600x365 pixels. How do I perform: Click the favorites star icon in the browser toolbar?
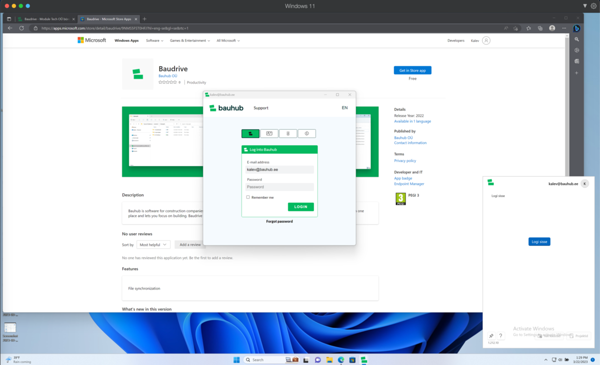[528, 28]
